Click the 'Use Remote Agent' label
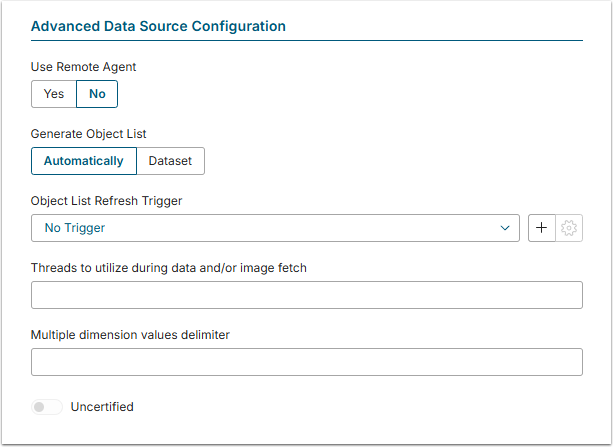The image size is (613, 447). point(83,67)
